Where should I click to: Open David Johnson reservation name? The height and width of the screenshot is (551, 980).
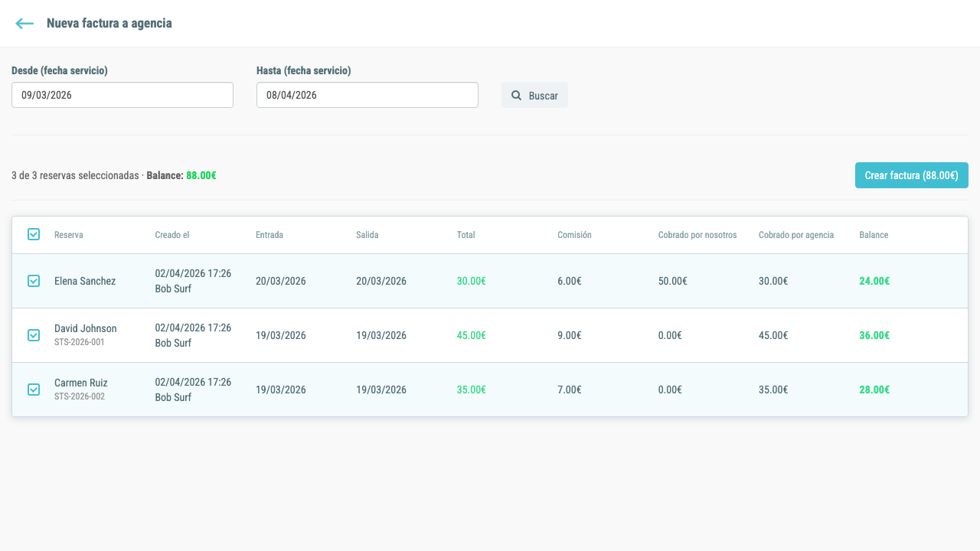(86, 328)
